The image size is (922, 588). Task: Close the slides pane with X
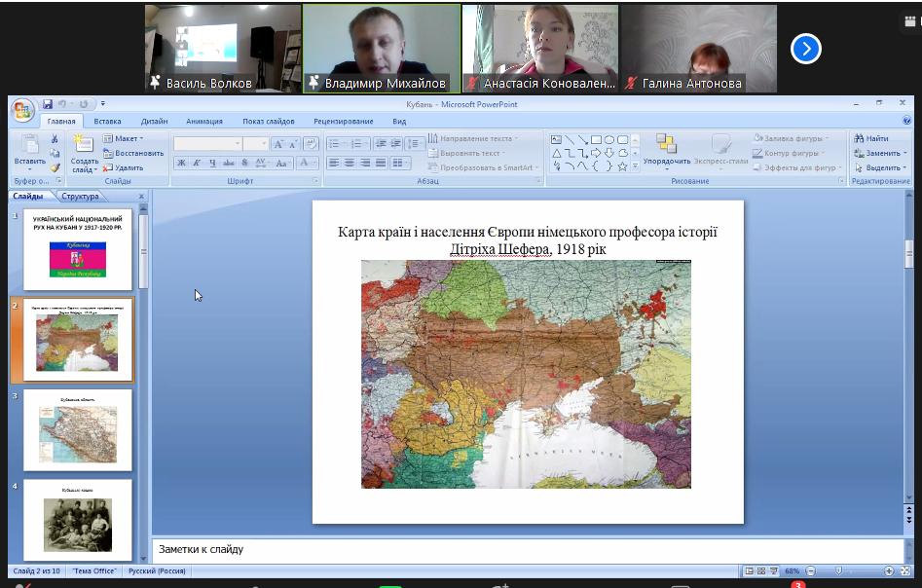pyautogui.click(x=141, y=197)
